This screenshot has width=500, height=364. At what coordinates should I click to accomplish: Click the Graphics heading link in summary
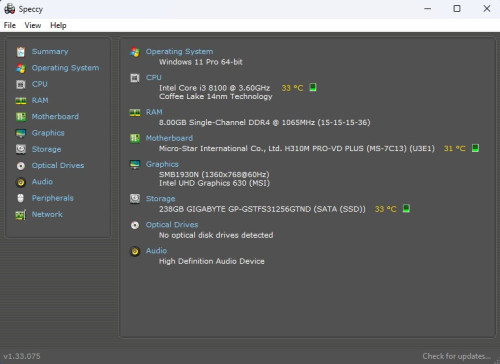point(162,164)
